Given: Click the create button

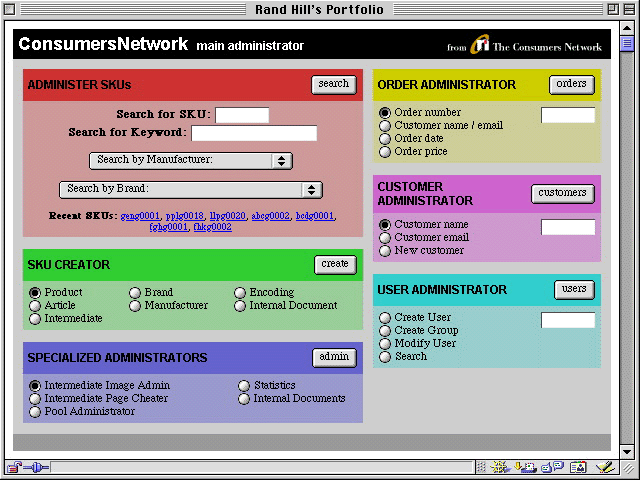Looking at the screenshot, I should coord(335,264).
